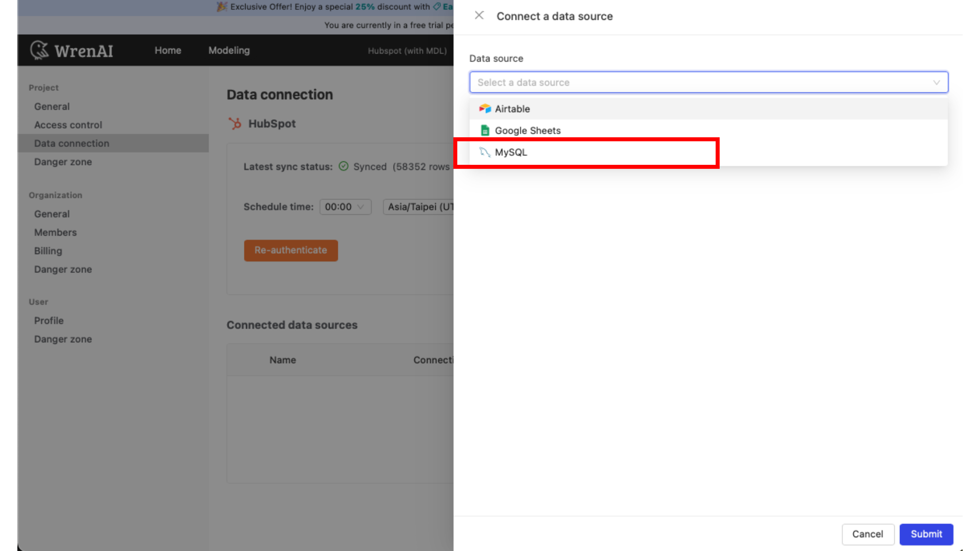Collapse dropdown via the chevron arrow
Viewport: 980px width, 551px height.
tap(936, 82)
